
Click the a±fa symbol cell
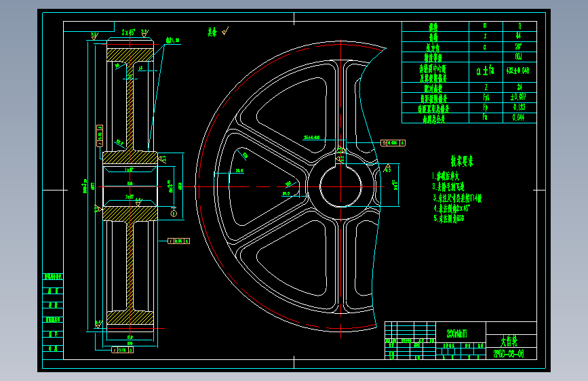click(x=486, y=71)
